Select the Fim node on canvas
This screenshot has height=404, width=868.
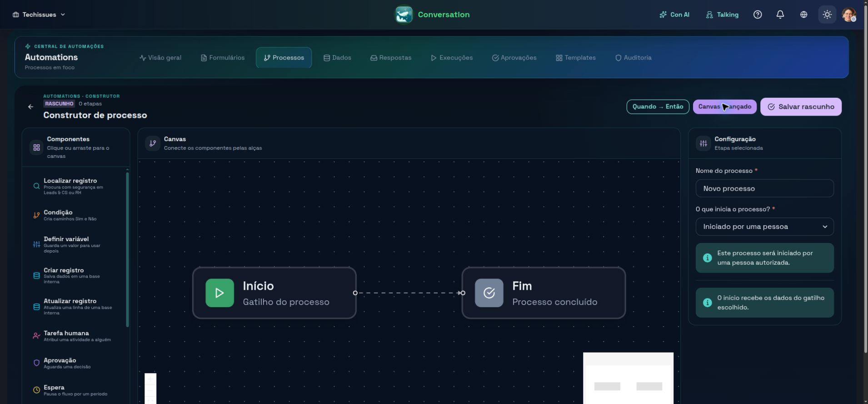[x=544, y=293]
